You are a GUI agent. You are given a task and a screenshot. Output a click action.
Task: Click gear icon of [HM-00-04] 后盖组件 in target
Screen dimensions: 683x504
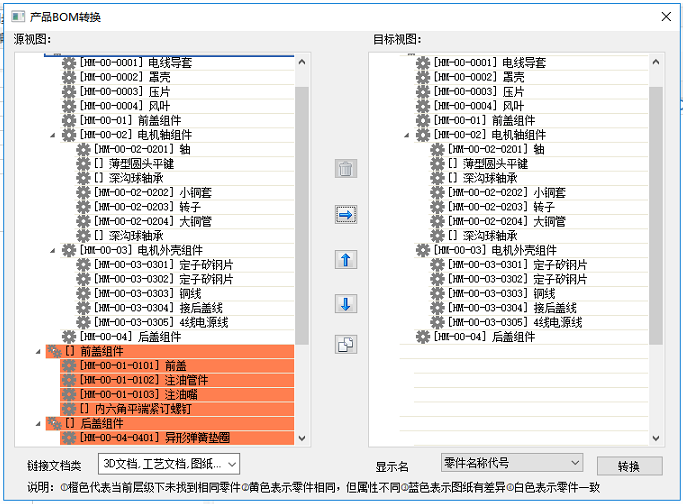(423, 337)
